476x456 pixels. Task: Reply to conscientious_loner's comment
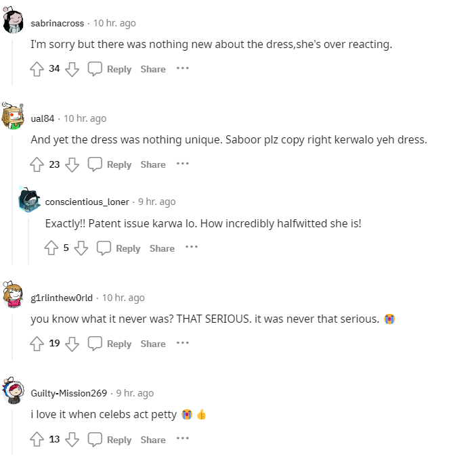pyautogui.click(x=119, y=248)
